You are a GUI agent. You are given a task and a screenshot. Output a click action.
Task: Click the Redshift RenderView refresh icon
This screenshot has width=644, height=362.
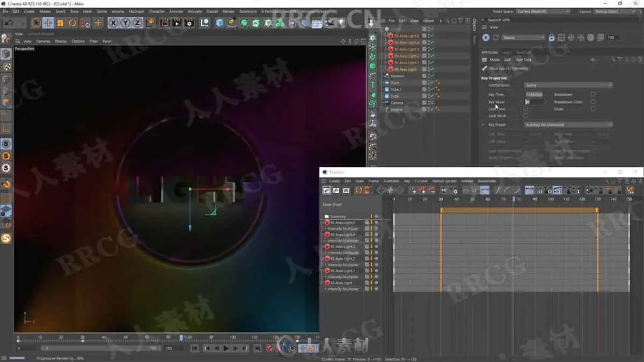point(496,38)
